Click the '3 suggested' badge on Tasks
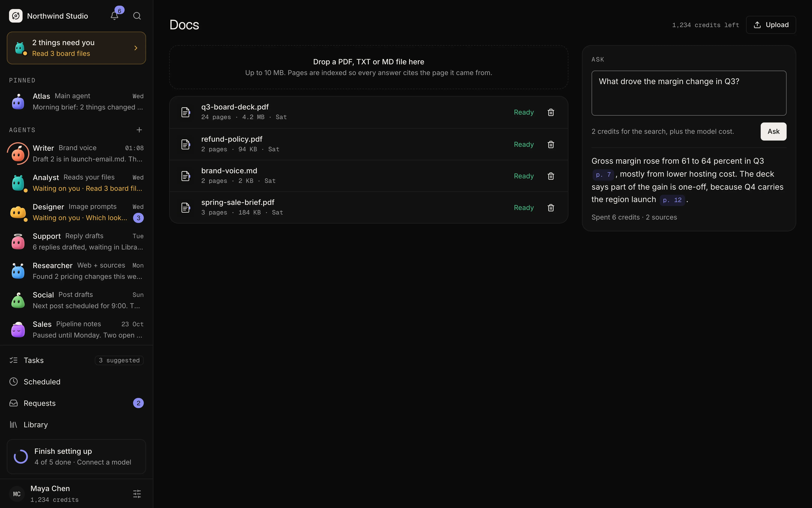The height and width of the screenshot is (508, 812). click(x=119, y=360)
